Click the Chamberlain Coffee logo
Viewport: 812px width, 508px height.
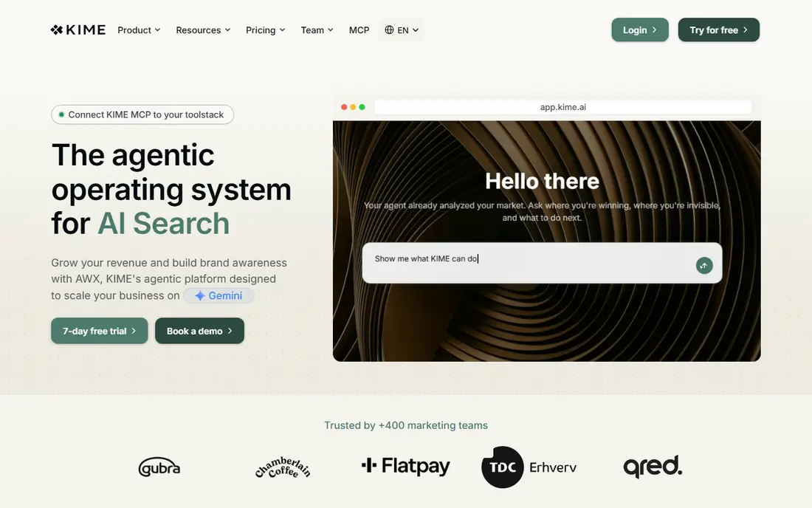pyautogui.click(x=283, y=467)
